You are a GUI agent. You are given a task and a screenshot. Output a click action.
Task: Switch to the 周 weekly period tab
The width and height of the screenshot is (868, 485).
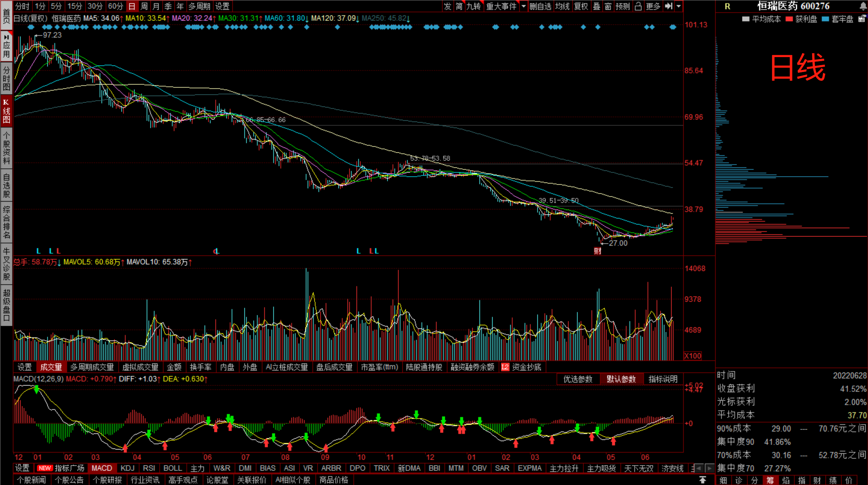(144, 6)
